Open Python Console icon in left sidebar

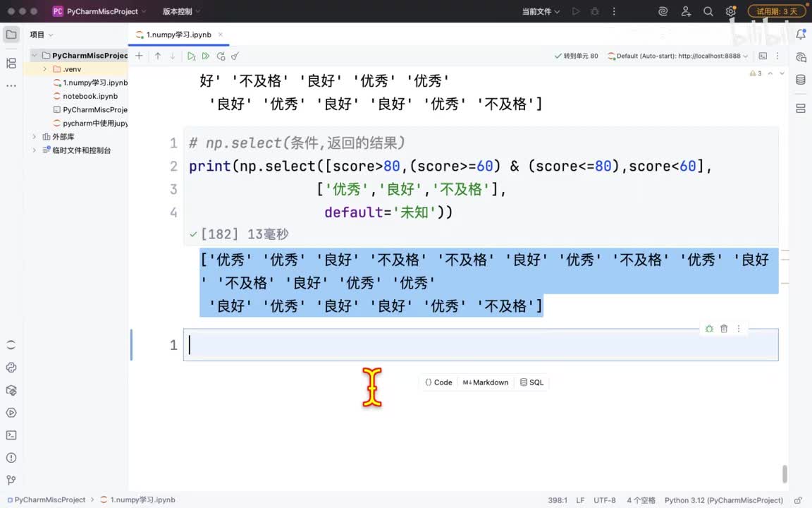(11, 368)
